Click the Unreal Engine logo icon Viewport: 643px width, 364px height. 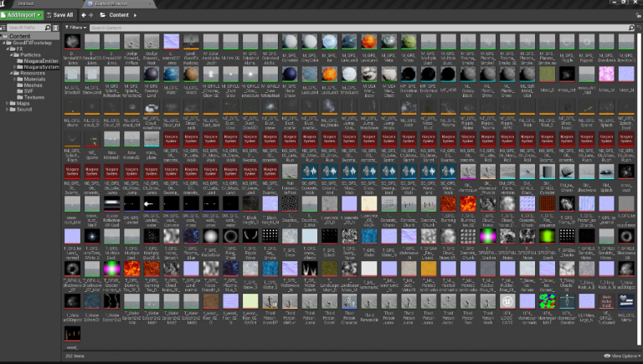click(x=3, y=3)
